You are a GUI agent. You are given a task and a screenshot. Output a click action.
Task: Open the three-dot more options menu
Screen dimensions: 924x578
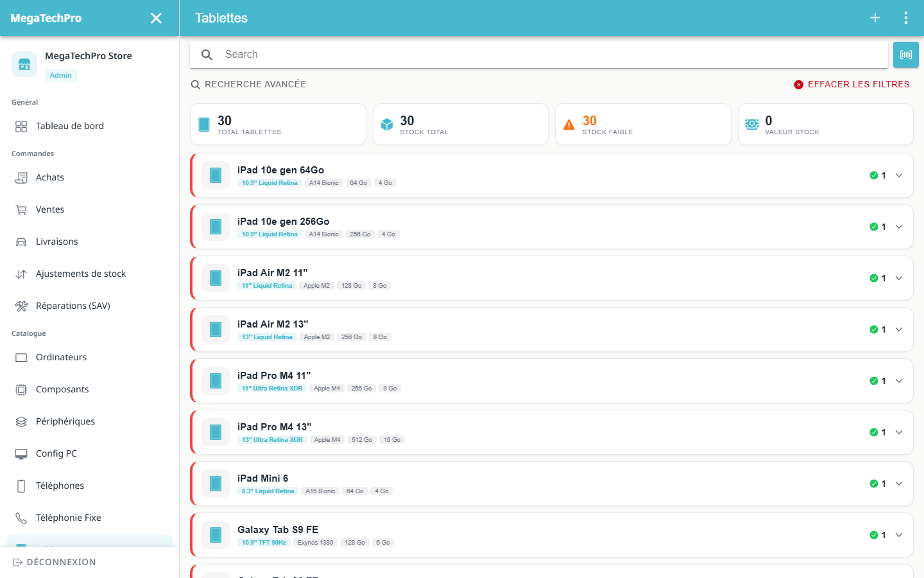(x=906, y=18)
